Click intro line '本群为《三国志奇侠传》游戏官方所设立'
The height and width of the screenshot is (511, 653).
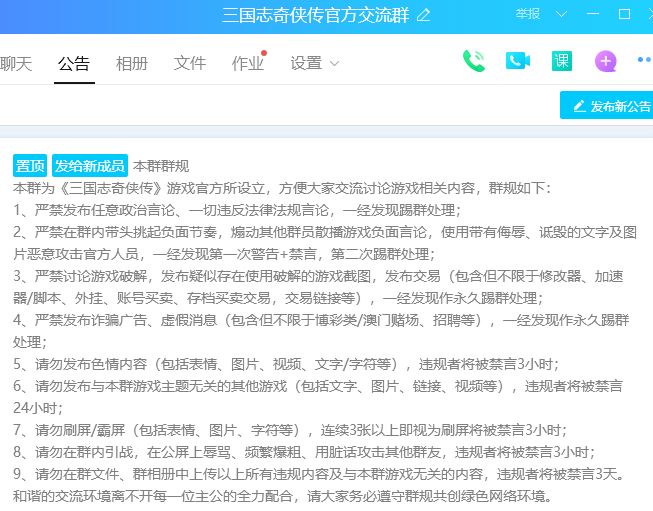(282, 188)
